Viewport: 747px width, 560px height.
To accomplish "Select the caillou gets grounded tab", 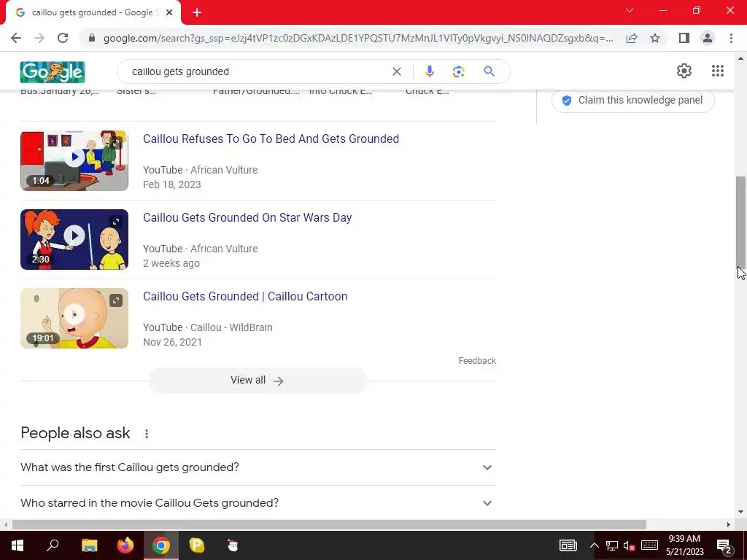I will pos(93,12).
